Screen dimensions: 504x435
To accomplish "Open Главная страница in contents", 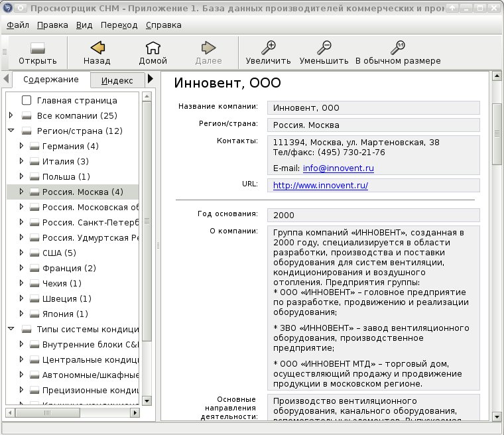I will coord(77,101).
